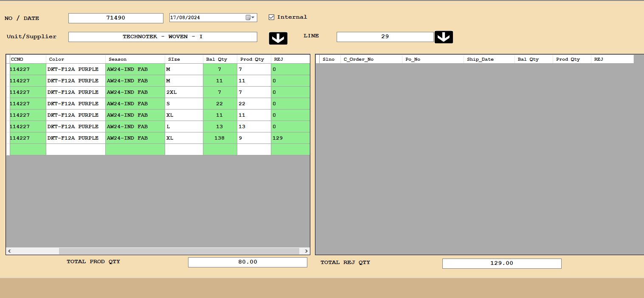
Task: Click the down arrow beside Unit/Supplier field
Action: [x=278, y=38]
